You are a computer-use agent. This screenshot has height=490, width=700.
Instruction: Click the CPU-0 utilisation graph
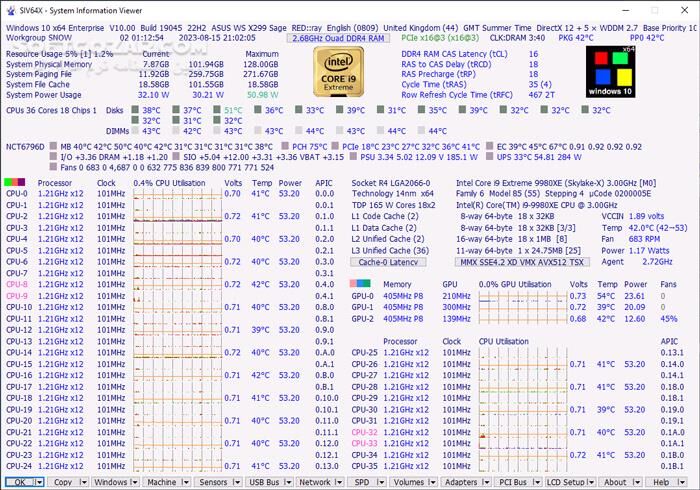tap(177, 194)
